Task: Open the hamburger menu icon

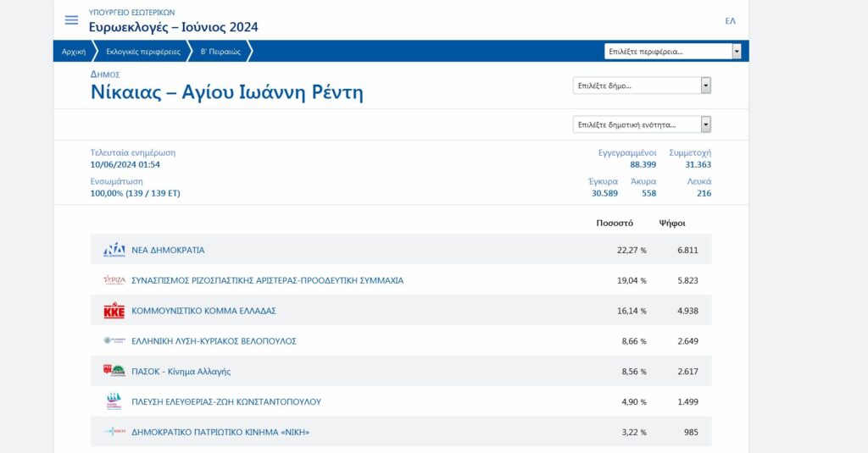Action: click(x=71, y=20)
